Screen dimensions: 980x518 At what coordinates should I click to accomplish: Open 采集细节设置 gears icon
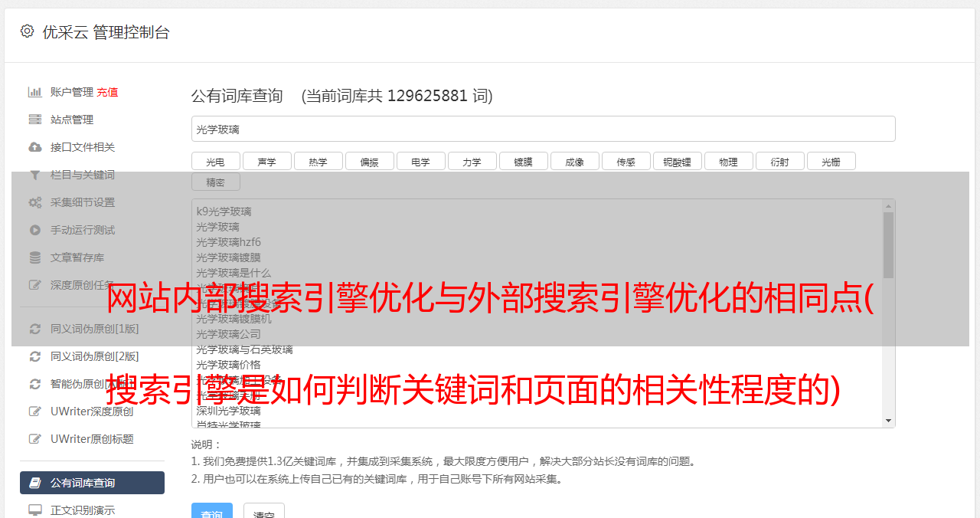click(x=34, y=202)
